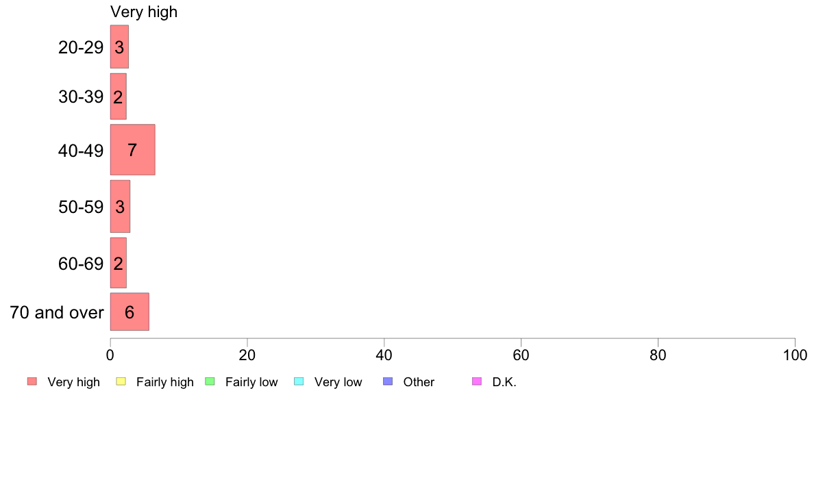The image size is (814, 504).
Task: Click the 60 tick label on x-axis
Action: [521, 355]
